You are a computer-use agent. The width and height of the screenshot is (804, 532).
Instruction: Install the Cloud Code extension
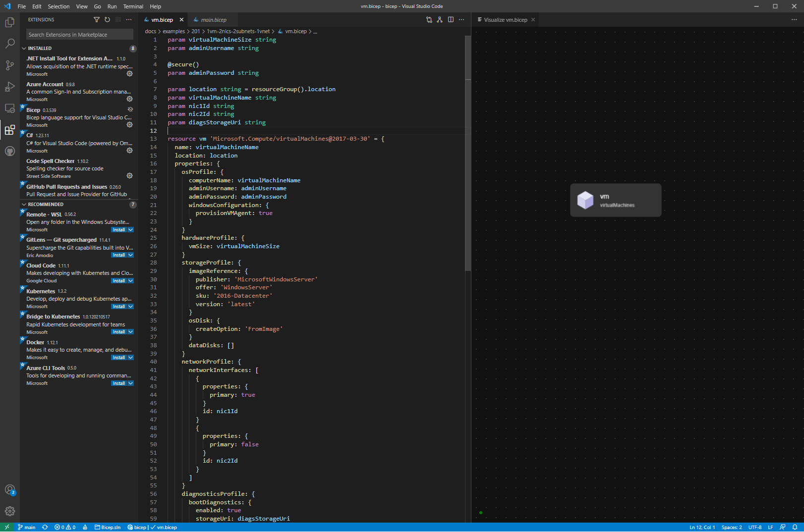(x=119, y=281)
